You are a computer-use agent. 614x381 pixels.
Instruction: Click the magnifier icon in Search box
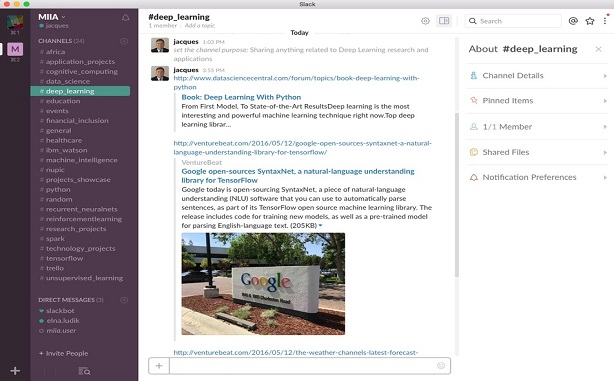473,21
